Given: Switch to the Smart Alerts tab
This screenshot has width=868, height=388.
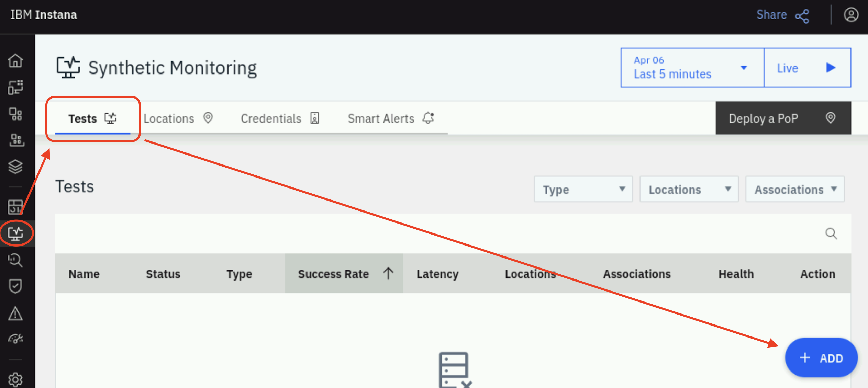Looking at the screenshot, I should pyautogui.click(x=391, y=118).
